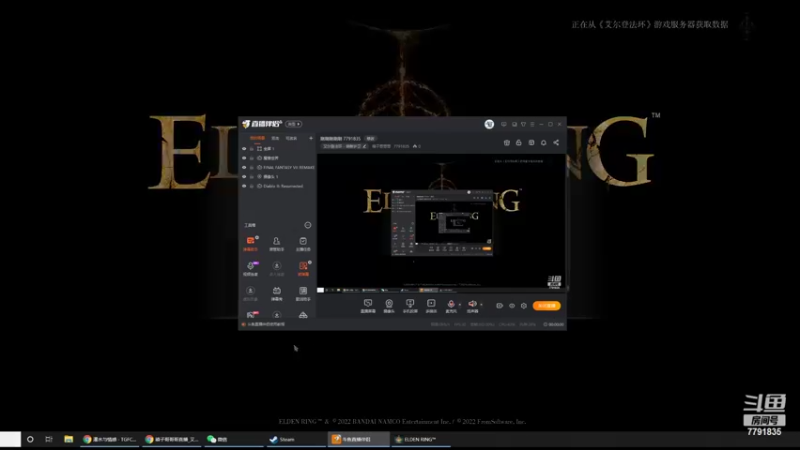This screenshot has height=450, width=800.
Task: Click the 00:00:00 stream timer
Action: point(554,324)
